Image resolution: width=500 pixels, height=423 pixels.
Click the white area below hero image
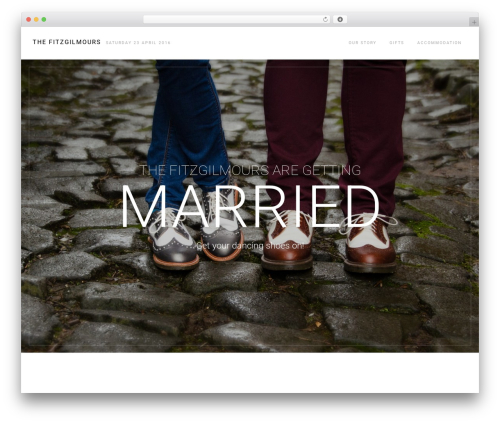coord(250,373)
